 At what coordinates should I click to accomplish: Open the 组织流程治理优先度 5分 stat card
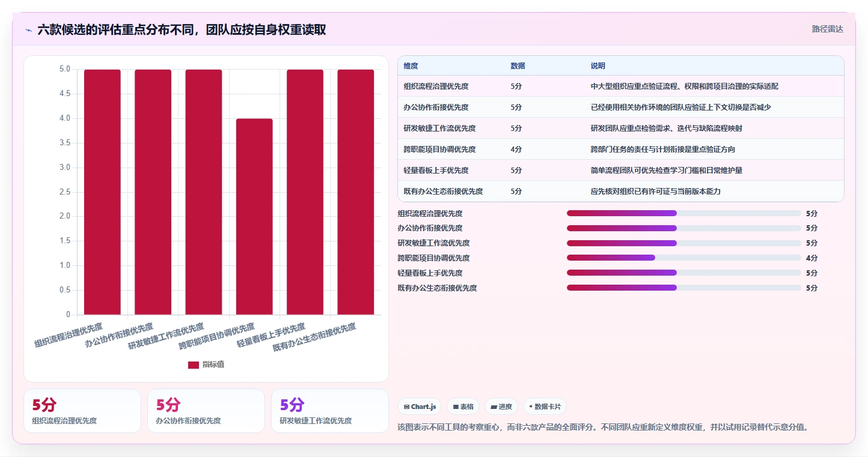point(82,411)
